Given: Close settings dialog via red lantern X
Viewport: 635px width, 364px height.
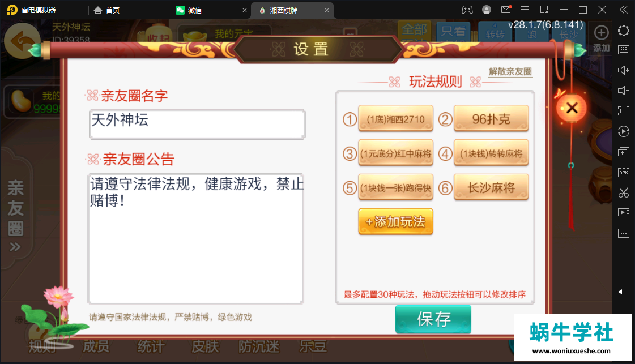Looking at the screenshot, I should point(572,108).
